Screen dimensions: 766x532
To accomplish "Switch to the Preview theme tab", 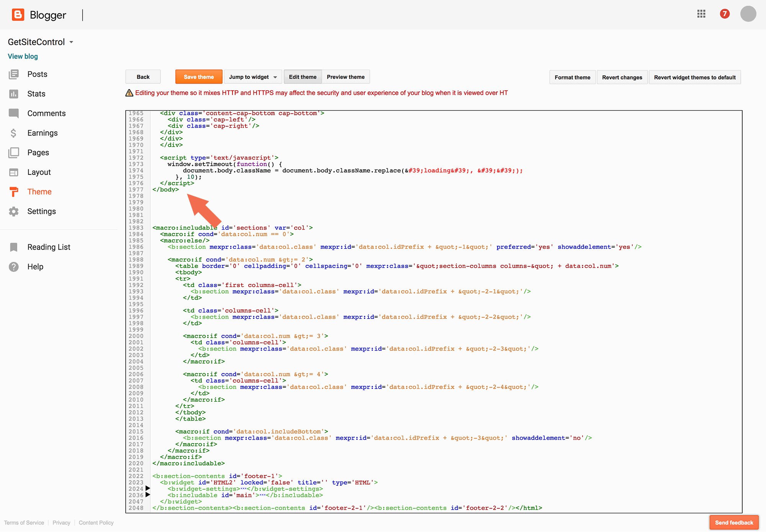I will 345,77.
